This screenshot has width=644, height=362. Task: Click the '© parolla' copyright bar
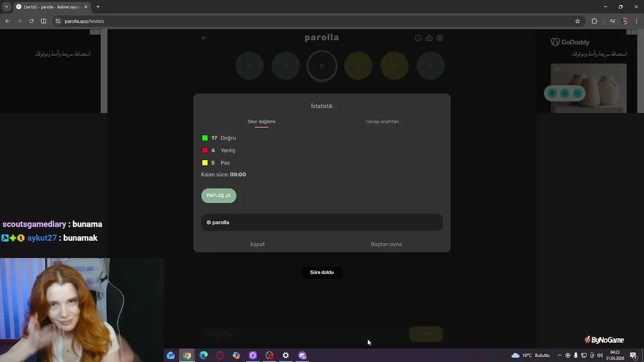pos(322,222)
